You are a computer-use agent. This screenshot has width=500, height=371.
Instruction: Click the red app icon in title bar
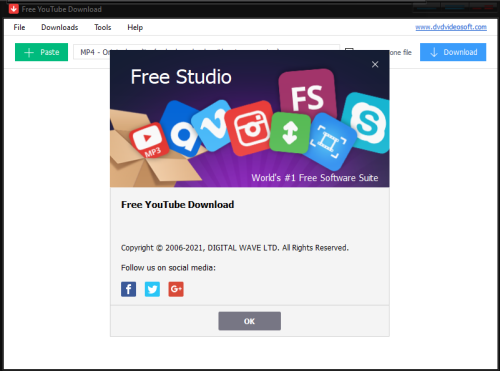pos(14,9)
